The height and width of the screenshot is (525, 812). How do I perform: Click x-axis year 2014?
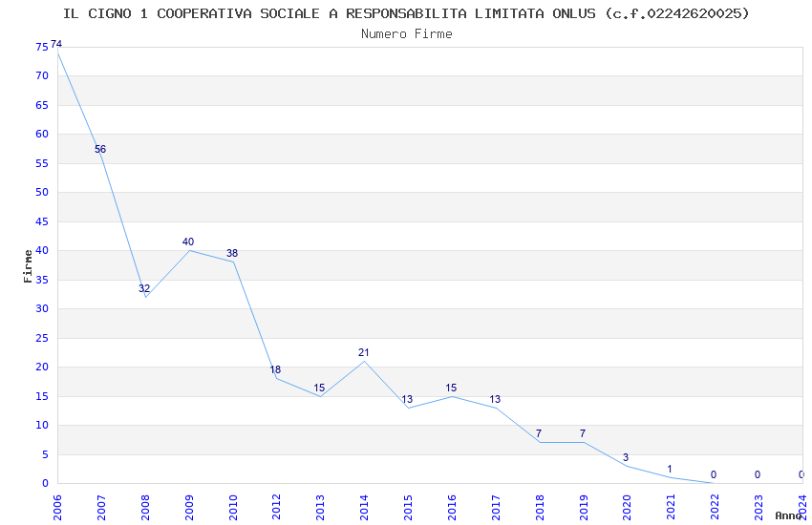click(x=364, y=507)
